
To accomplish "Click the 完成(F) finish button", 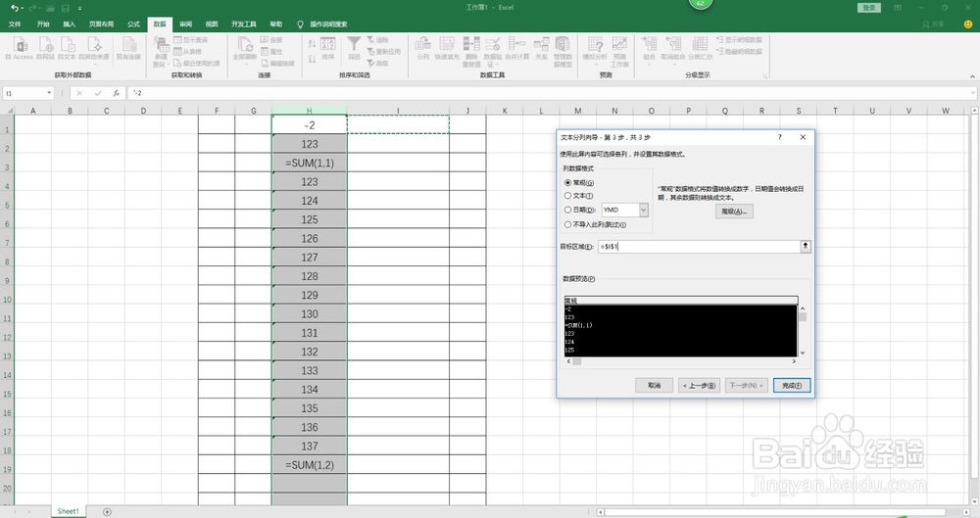I will [792, 386].
